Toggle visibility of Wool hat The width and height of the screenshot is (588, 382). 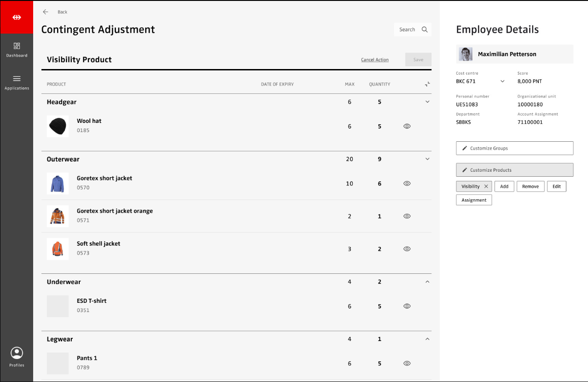click(x=407, y=126)
